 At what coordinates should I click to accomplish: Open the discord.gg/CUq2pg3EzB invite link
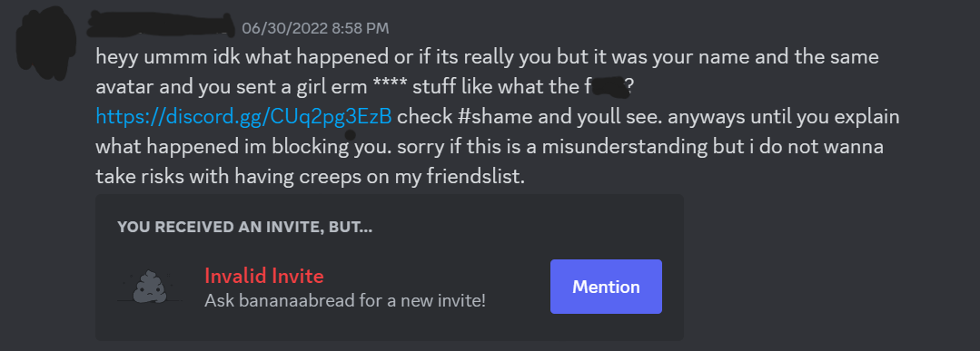243,117
